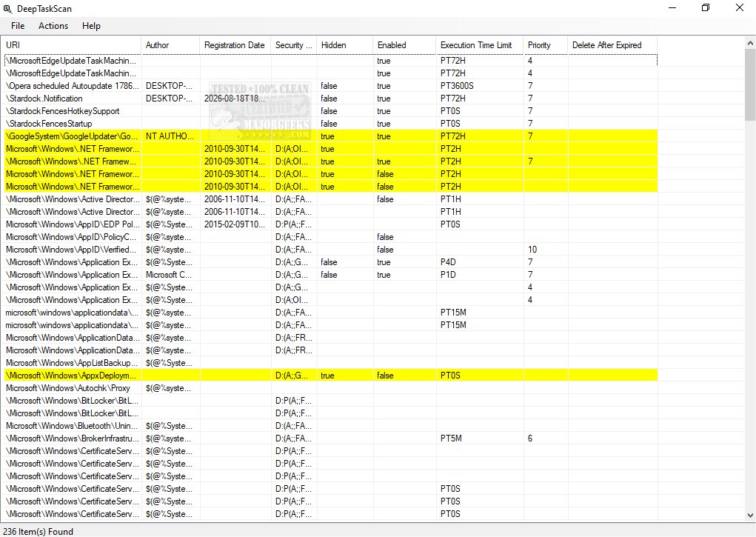This screenshot has width=756, height=537.
Task: Select the highlighted AppxDeploym... task row
Action: pos(331,376)
